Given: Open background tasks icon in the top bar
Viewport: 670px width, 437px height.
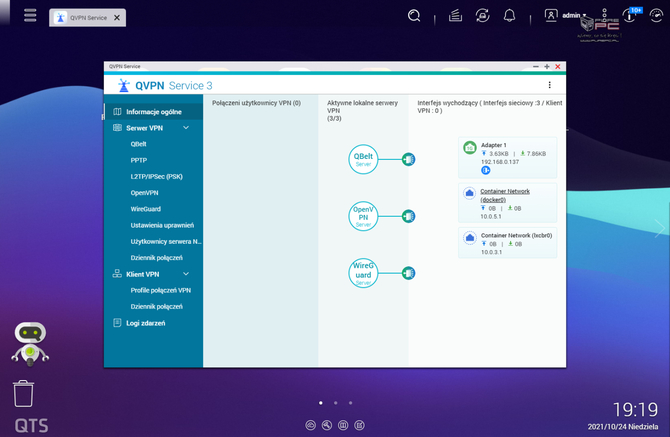Looking at the screenshot, I should pos(455,16).
